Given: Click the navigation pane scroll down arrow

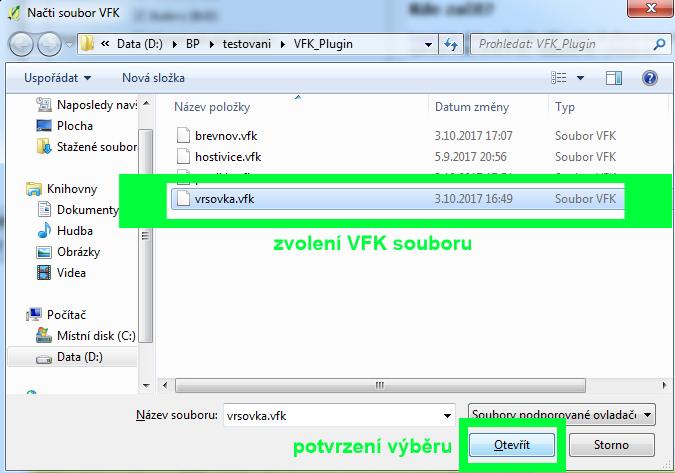Looking at the screenshot, I should 146,385.
